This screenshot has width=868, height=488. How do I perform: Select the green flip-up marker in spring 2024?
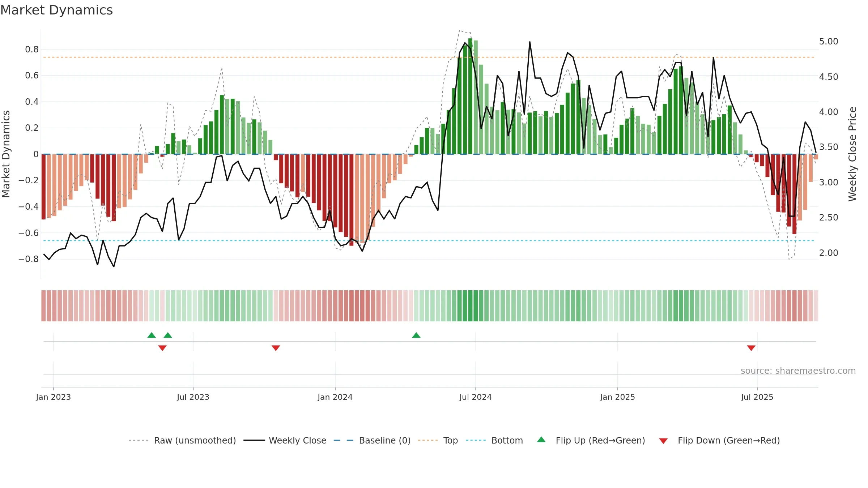click(x=416, y=335)
